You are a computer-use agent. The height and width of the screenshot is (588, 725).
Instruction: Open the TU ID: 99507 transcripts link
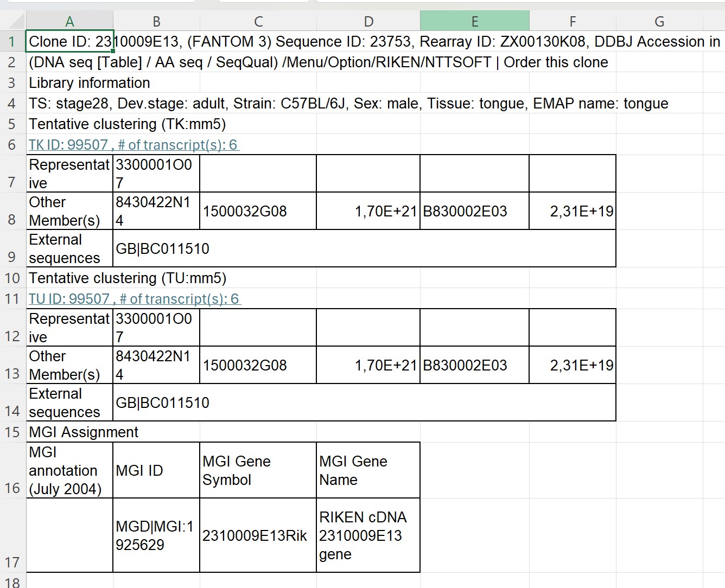[x=134, y=299]
